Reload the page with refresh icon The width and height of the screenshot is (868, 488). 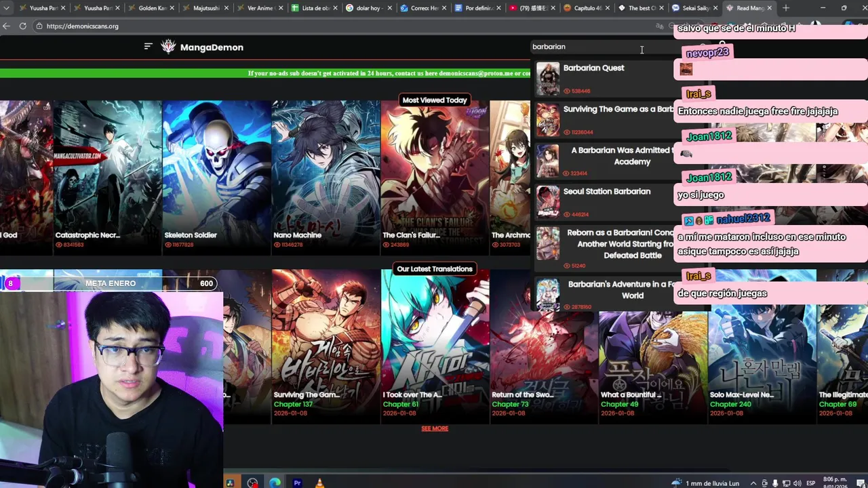click(22, 26)
